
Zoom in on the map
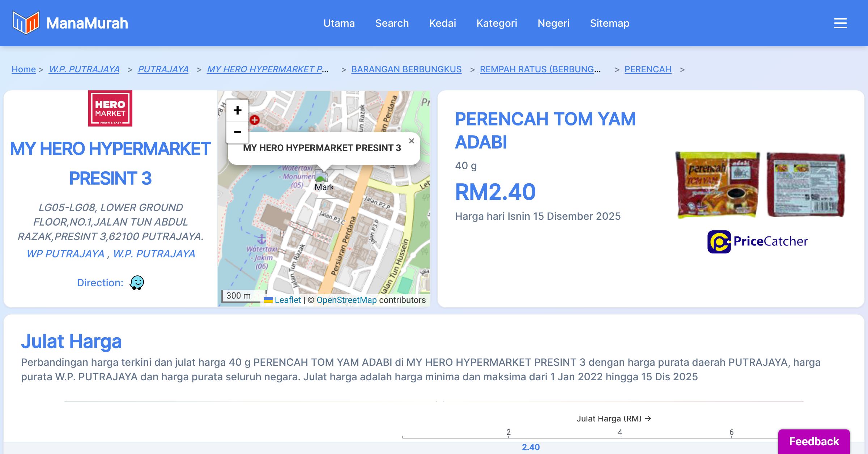[237, 110]
